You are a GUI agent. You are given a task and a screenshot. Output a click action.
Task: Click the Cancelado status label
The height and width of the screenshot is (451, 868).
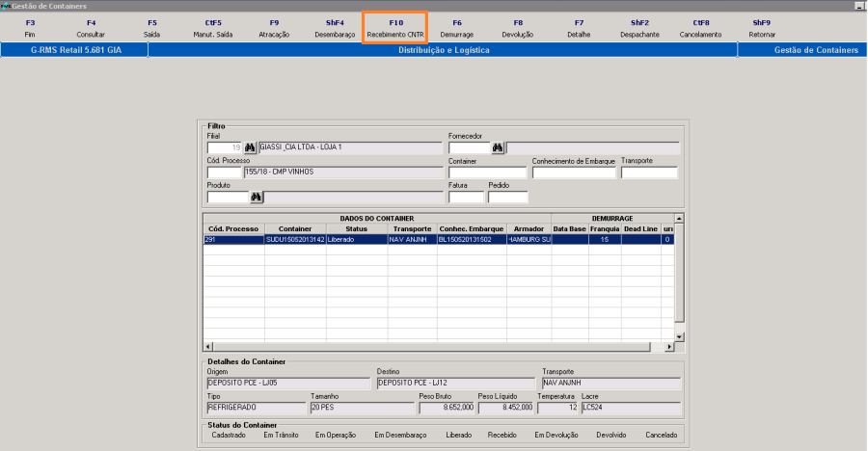click(x=662, y=435)
